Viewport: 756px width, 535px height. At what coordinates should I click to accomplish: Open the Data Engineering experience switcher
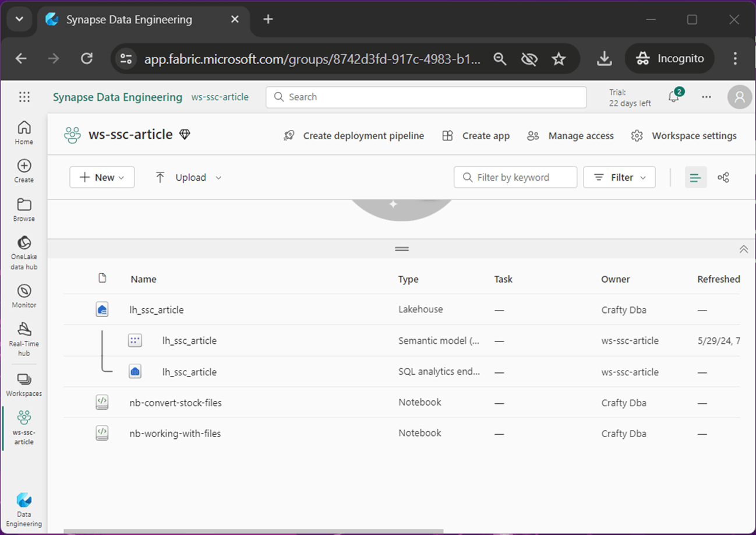24,509
